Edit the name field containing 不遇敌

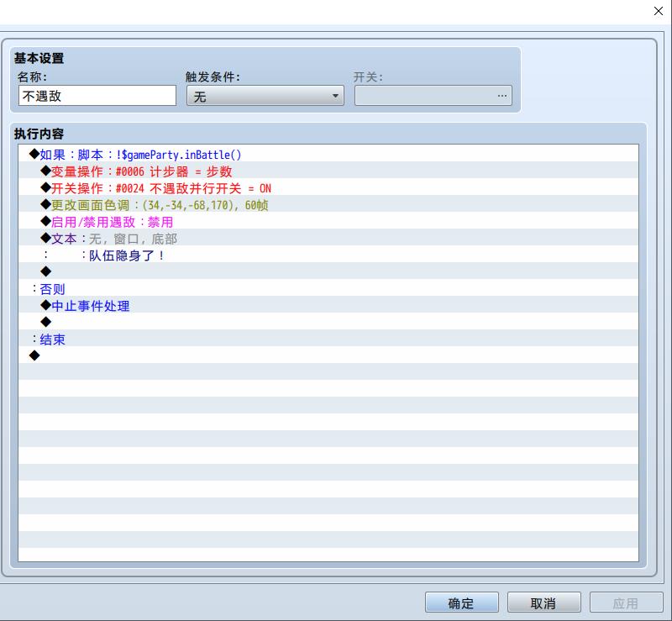coord(97,96)
